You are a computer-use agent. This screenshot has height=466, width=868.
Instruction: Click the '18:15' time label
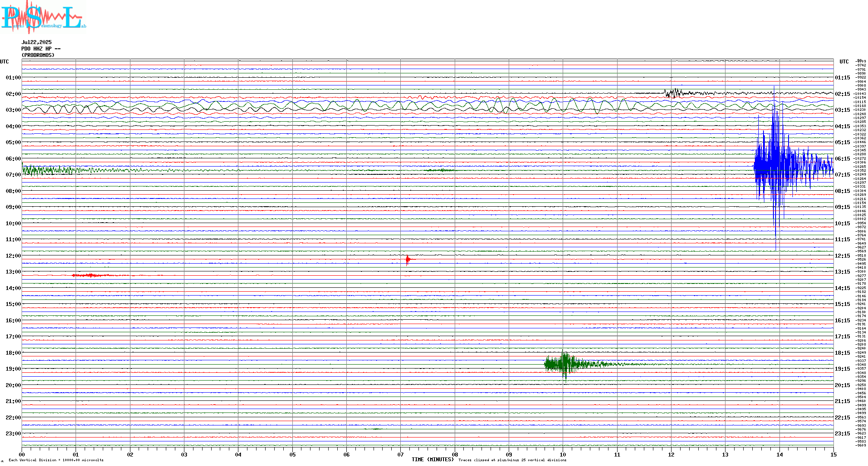click(x=843, y=353)
